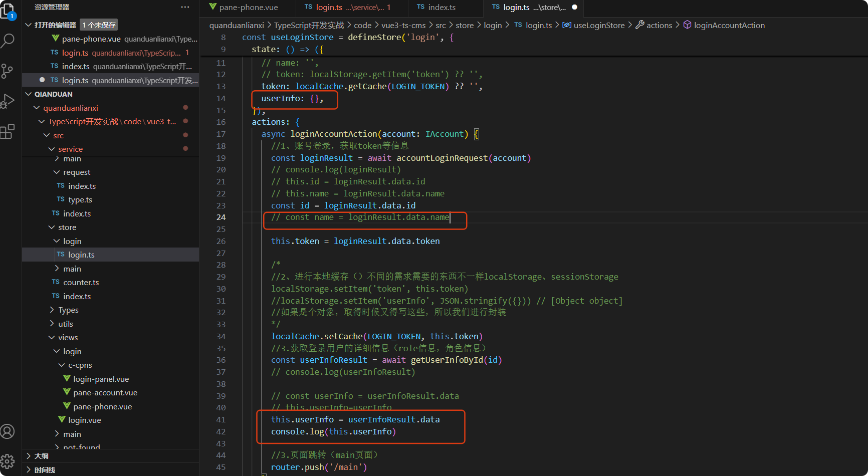
Task: Click breadcrumb segment useLoginStore
Action: click(599, 25)
